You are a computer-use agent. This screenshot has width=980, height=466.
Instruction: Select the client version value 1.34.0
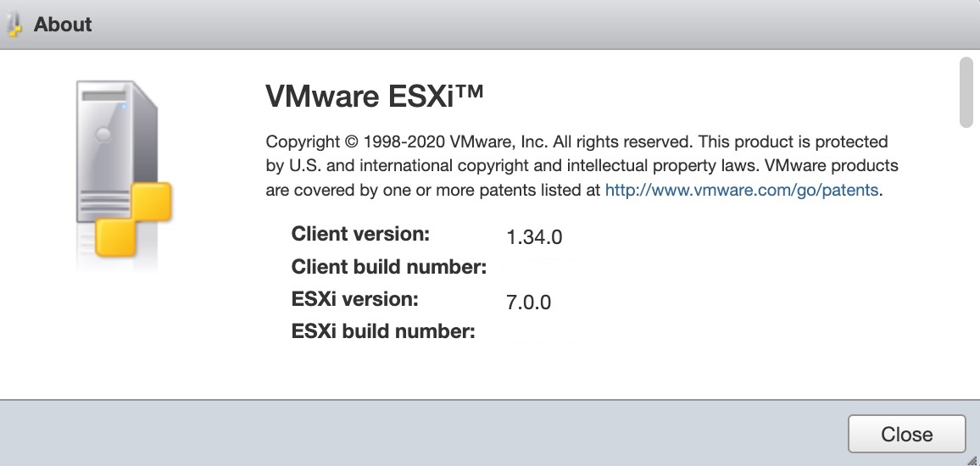click(534, 237)
